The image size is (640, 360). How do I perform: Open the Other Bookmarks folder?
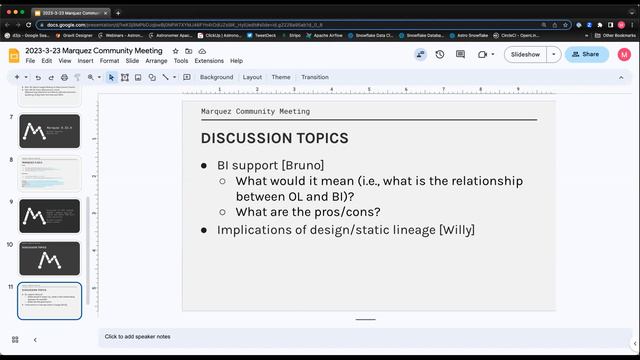pos(616,36)
